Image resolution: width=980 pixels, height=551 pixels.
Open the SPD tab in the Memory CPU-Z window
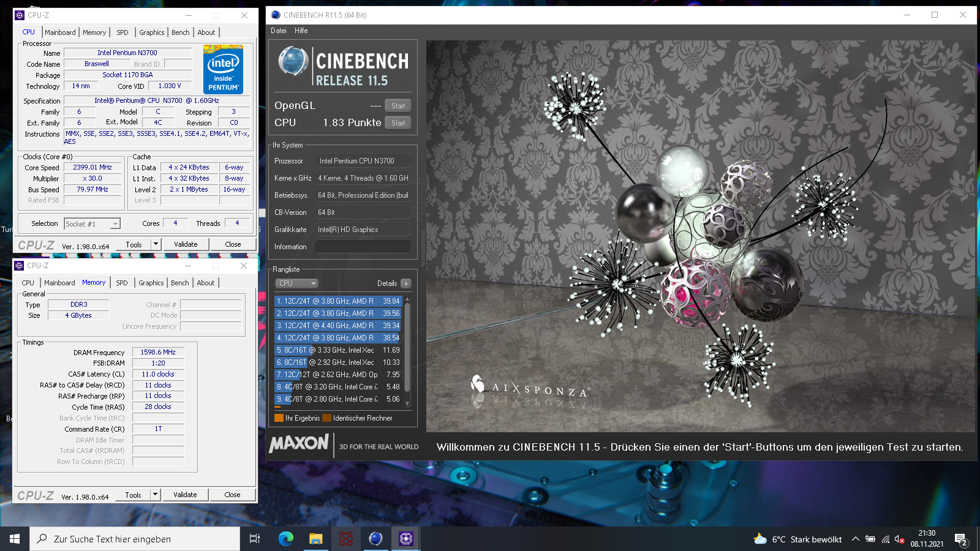point(122,283)
